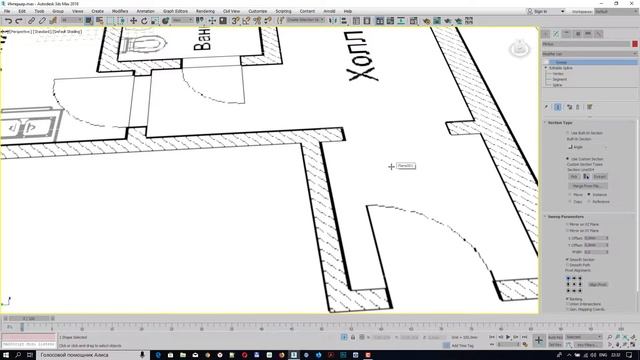Click the Play Animation button
The height and width of the screenshot is (360, 640).
pos(508,337)
